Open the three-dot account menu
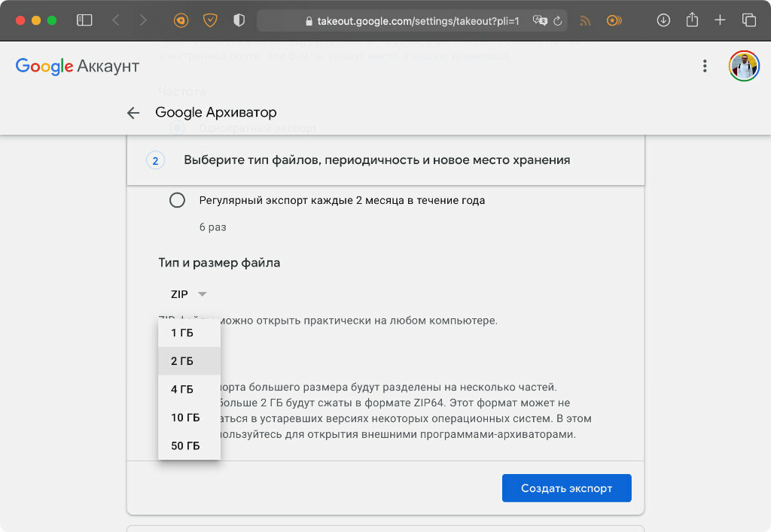Viewport: 771px width, 532px height. [x=705, y=65]
